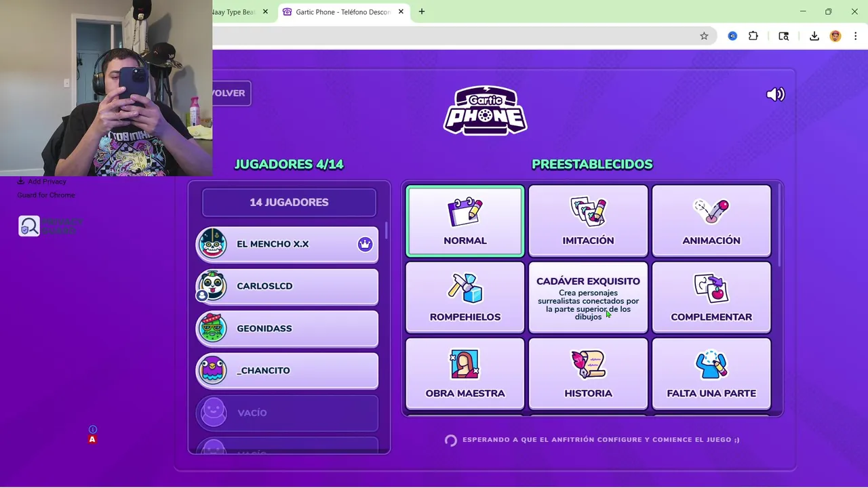868x488 pixels.
Task: Click CARLOSLCD's panda avatar
Action: point(213,286)
